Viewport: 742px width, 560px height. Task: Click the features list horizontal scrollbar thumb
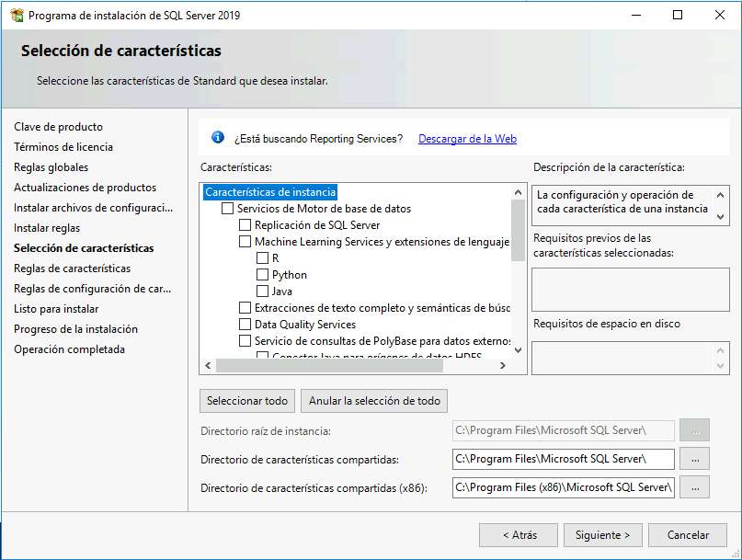pyautogui.click(x=329, y=365)
